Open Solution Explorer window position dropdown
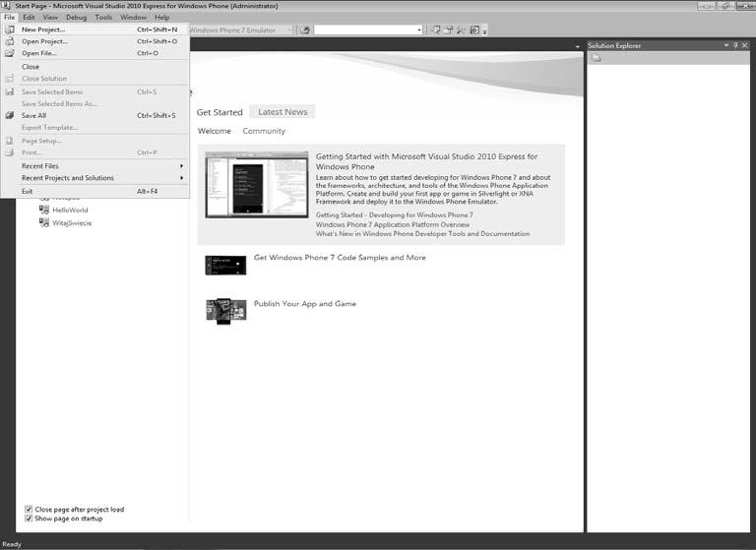This screenshot has width=756, height=550. (726, 45)
